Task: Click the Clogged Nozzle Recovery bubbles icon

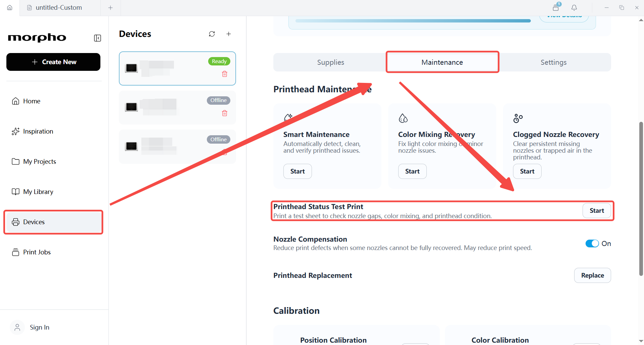Action: point(518,118)
